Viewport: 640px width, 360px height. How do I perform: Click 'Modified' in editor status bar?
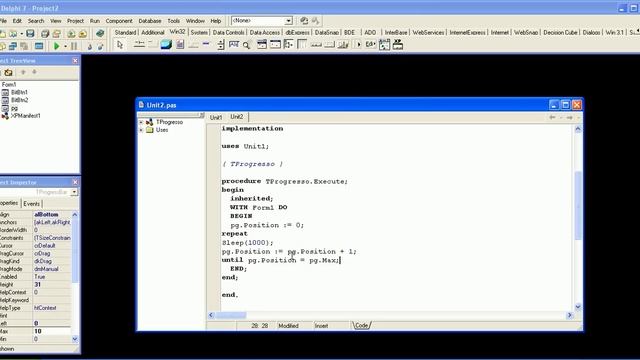point(289,326)
